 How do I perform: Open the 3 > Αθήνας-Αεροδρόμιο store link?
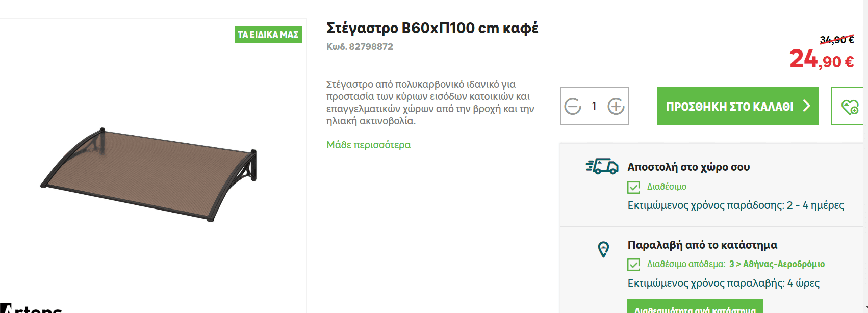point(777,264)
